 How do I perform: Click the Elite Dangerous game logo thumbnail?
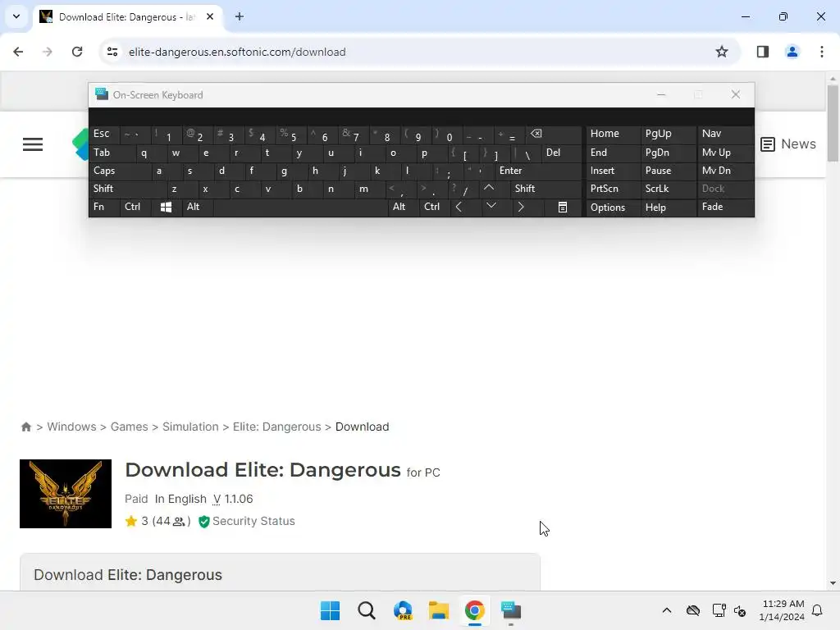tap(66, 494)
